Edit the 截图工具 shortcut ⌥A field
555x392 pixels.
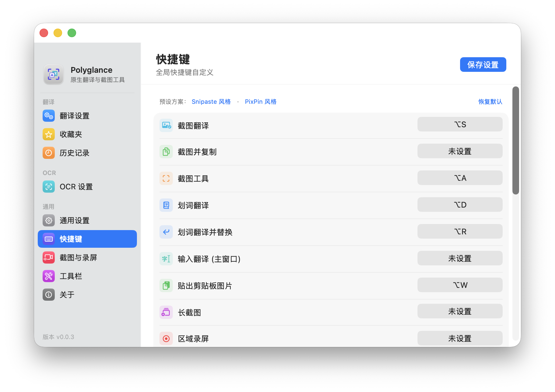coord(460,178)
